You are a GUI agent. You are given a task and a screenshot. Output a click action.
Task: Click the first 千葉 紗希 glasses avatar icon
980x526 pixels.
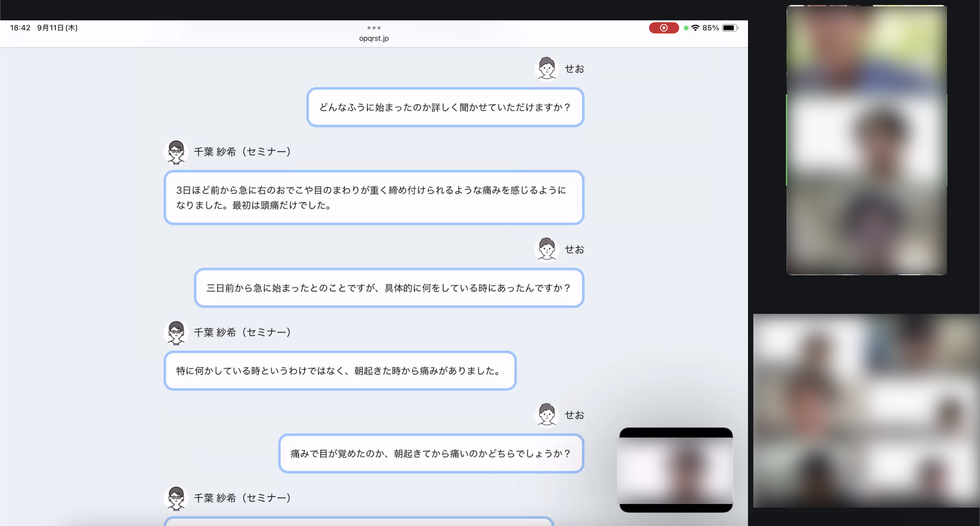[176, 152]
